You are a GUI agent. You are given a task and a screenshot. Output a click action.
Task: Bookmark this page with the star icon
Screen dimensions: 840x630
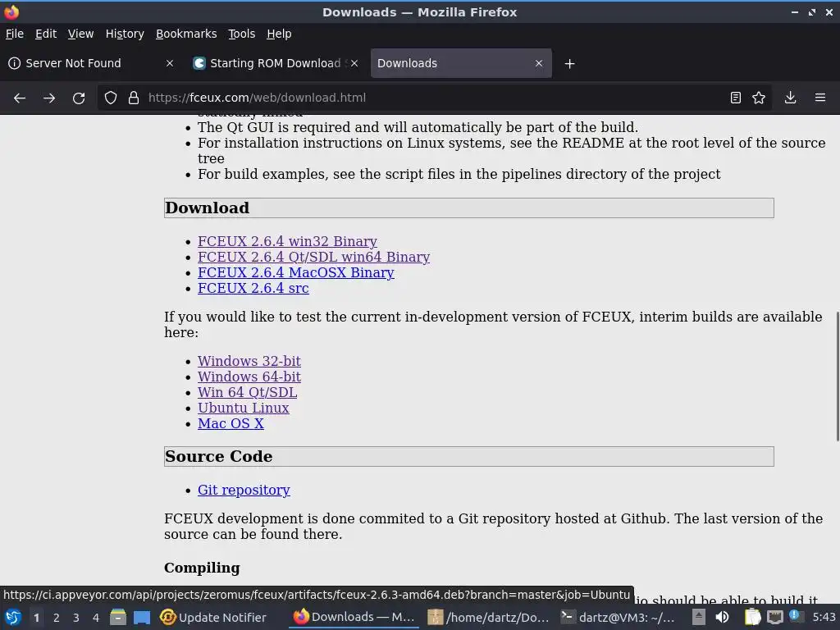point(759,98)
